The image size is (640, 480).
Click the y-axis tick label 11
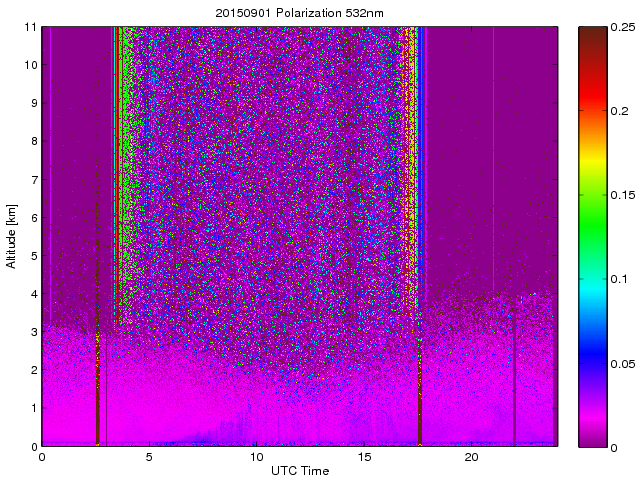click(31, 27)
